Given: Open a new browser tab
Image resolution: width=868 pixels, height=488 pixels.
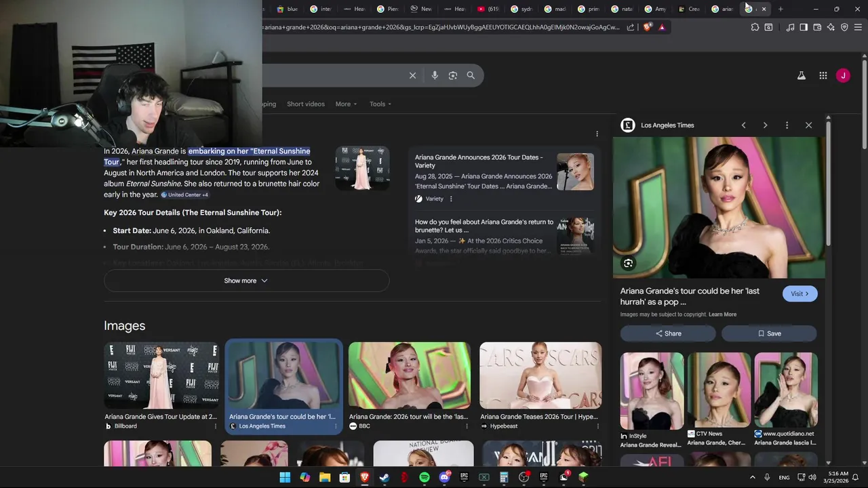Looking at the screenshot, I should point(781,9).
